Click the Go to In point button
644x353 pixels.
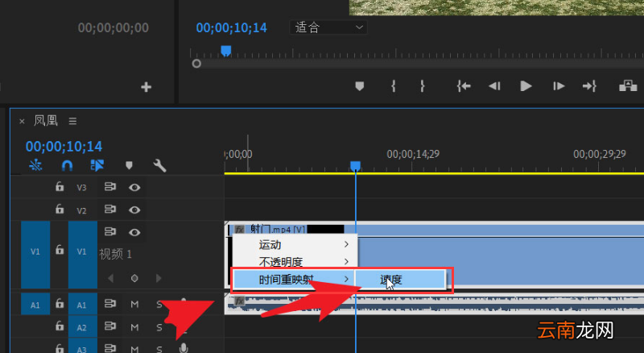pyautogui.click(x=464, y=86)
